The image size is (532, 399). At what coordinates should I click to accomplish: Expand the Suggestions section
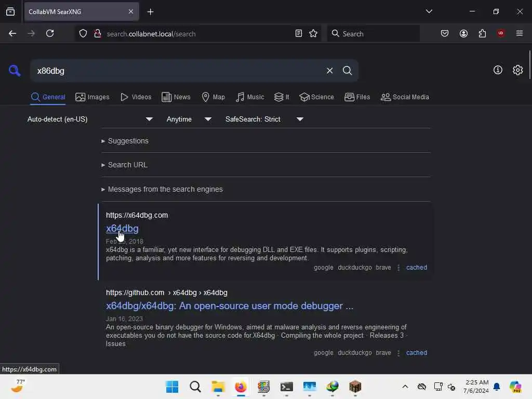tap(125, 141)
